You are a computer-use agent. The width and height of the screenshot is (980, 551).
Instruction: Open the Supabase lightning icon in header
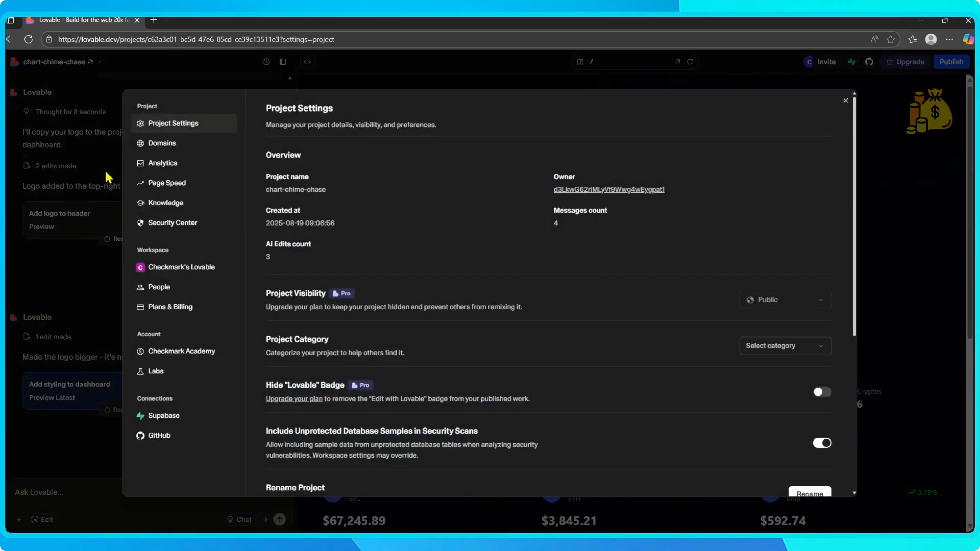click(852, 61)
